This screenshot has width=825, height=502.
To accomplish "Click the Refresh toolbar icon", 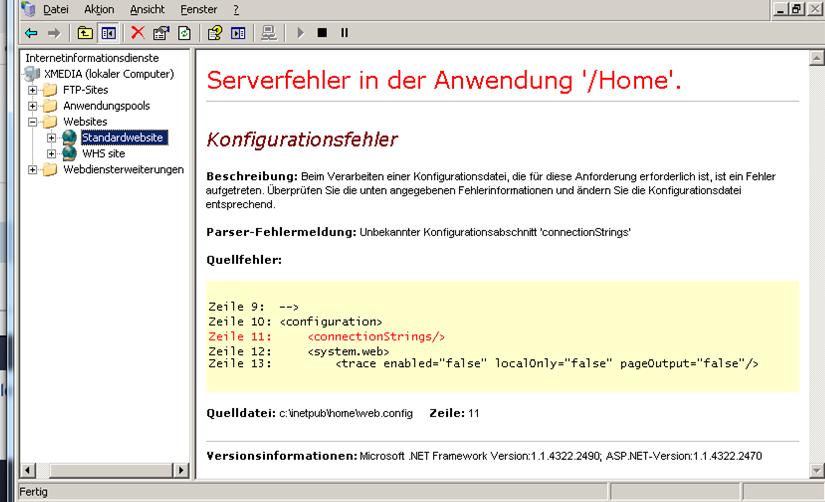I will coord(184,33).
